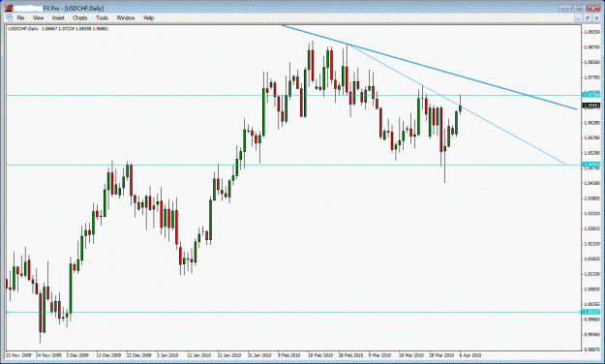Open the Insert menu
The height and width of the screenshot is (364, 605).
[58, 17]
